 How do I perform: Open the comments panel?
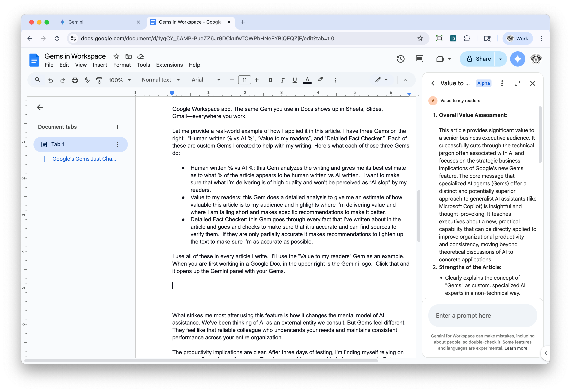(x=419, y=59)
